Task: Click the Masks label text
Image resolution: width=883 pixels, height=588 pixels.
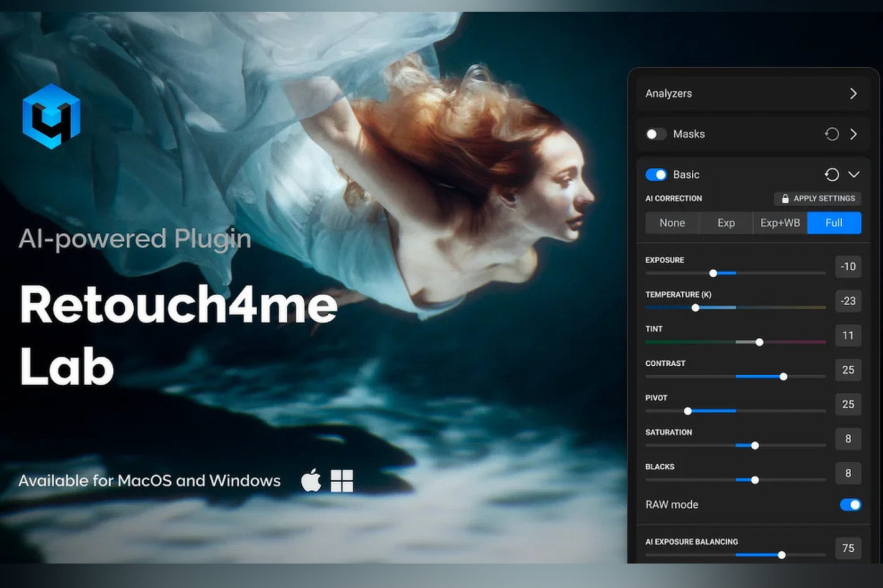Action: (x=689, y=134)
